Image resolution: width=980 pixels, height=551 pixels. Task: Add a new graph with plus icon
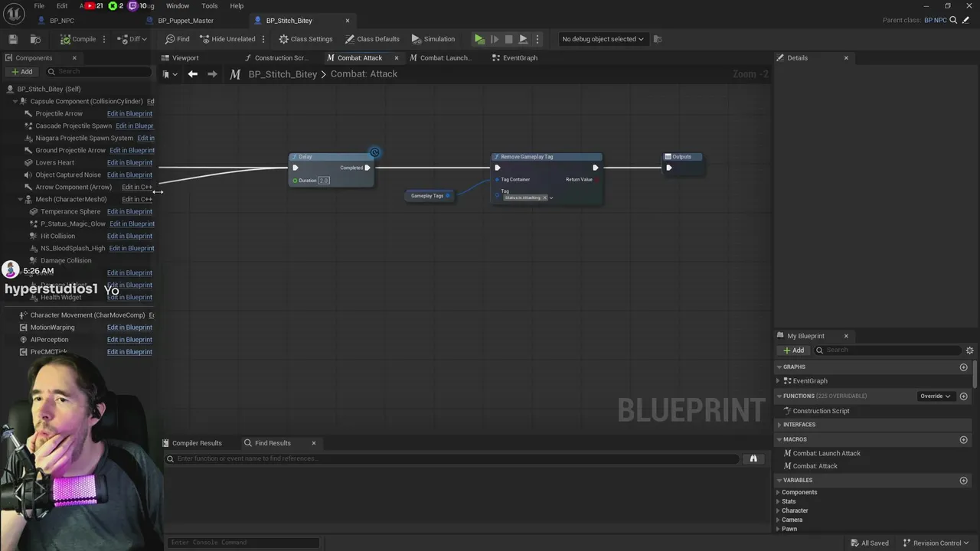tap(964, 367)
